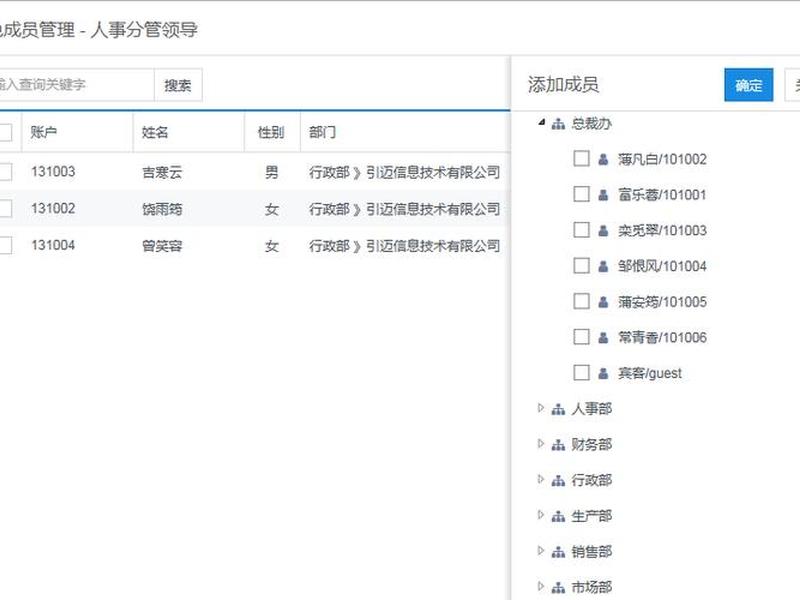Image resolution: width=800 pixels, height=600 pixels.
Task: Select the row checkbox for account 131003
Action: 5,172
